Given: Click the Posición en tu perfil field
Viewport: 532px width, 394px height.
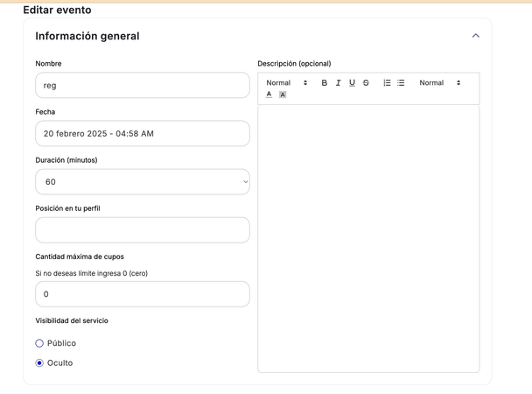Looking at the screenshot, I should 143,230.
